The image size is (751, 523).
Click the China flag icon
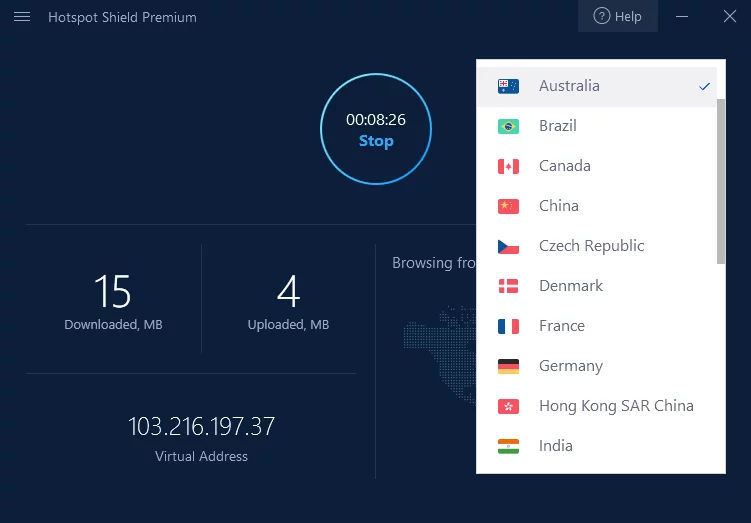508,206
